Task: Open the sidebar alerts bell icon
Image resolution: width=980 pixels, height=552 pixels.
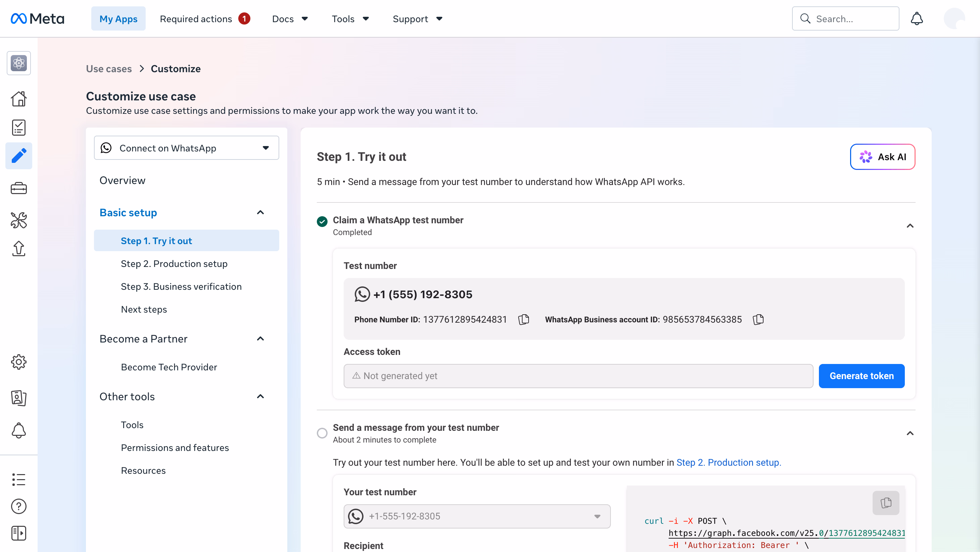Action: pos(19,430)
